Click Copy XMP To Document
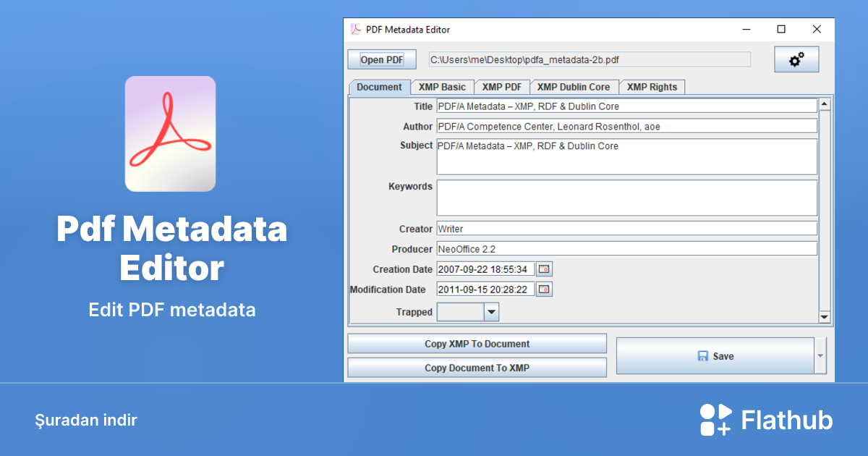Screen dimensions: 868x456 coord(477,343)
